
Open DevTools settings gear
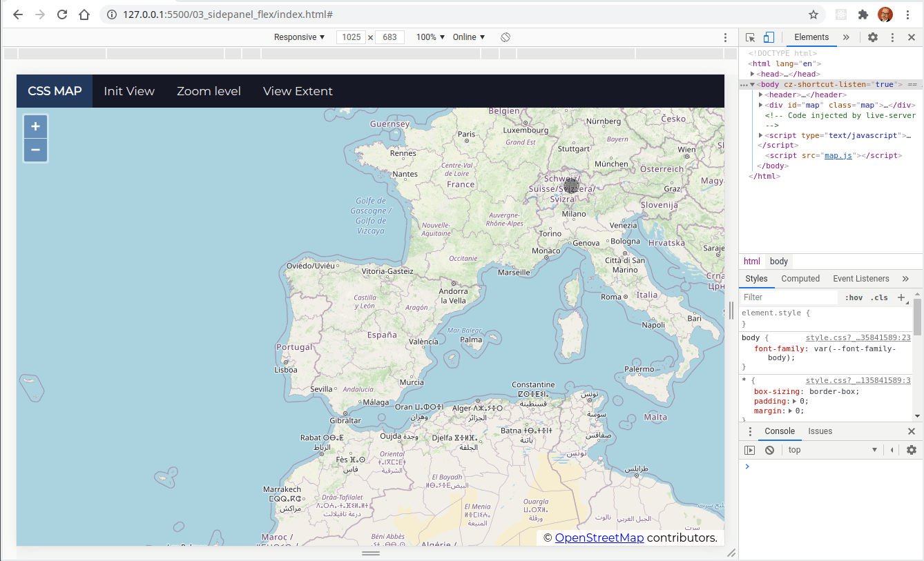(873, 37)
